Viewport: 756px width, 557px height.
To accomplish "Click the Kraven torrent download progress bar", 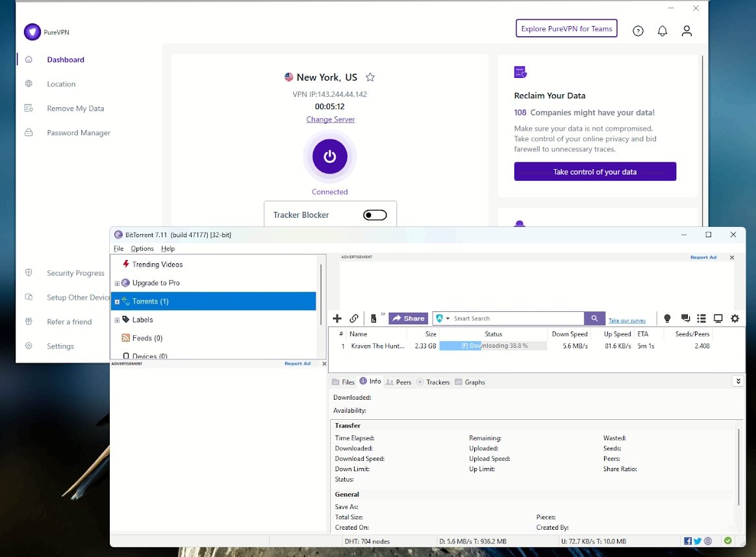I will pos(493,346).
